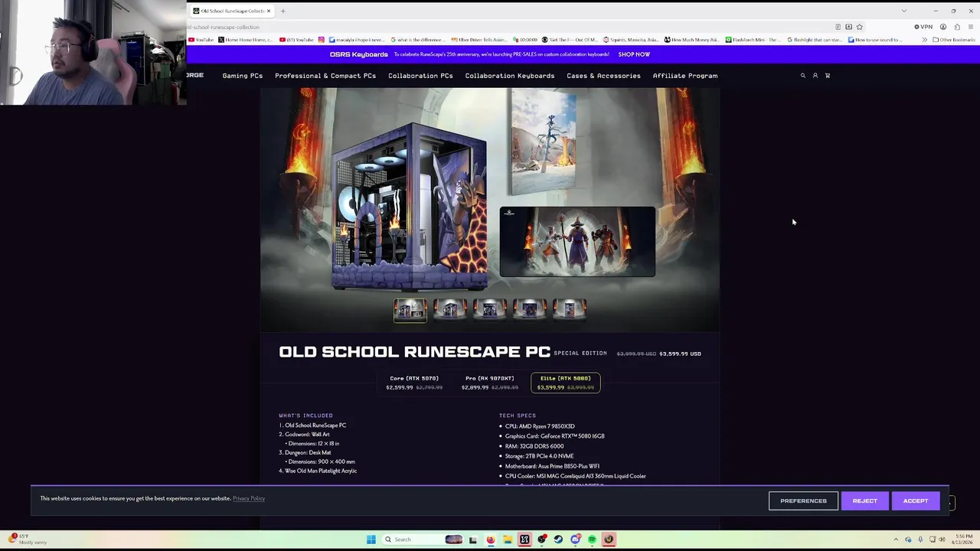
Task: Open the browser application menu
Action: coord(971,27)
